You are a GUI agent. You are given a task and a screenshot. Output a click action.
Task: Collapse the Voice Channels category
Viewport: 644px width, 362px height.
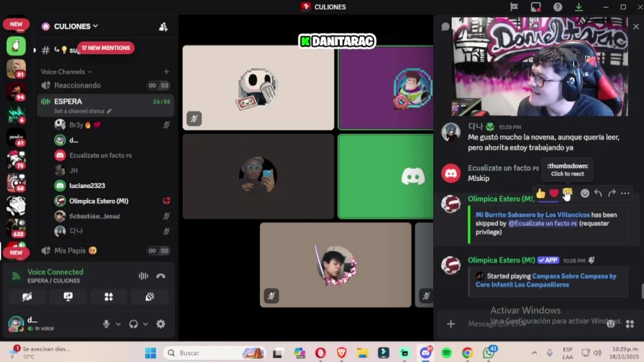point(66,72)
